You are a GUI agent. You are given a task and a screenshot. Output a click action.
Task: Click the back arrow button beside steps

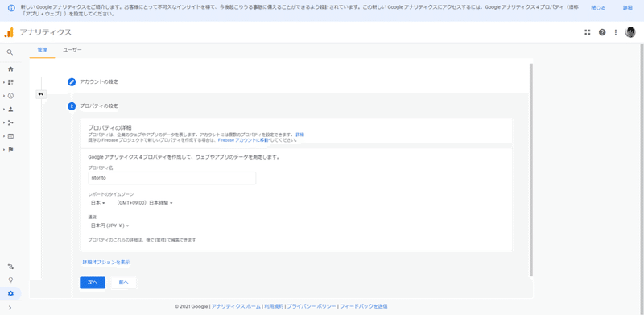[x=41, y=94]
